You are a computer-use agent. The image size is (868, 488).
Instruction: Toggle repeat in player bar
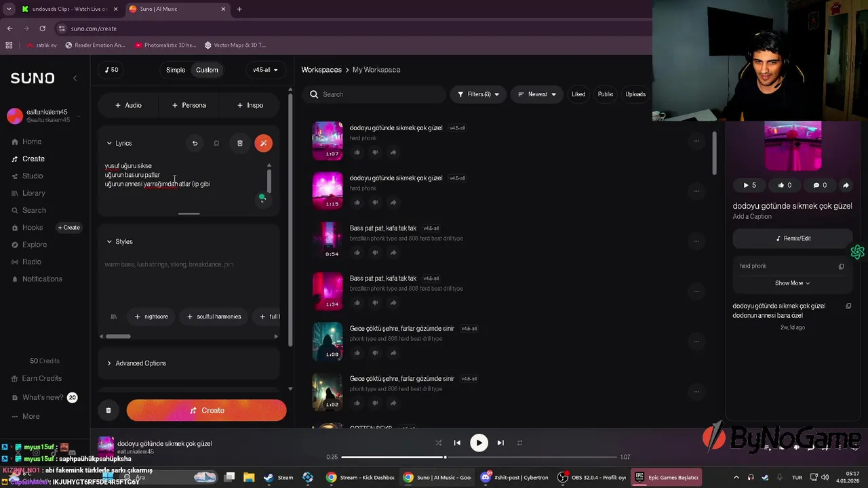click(x=519, y=443)
